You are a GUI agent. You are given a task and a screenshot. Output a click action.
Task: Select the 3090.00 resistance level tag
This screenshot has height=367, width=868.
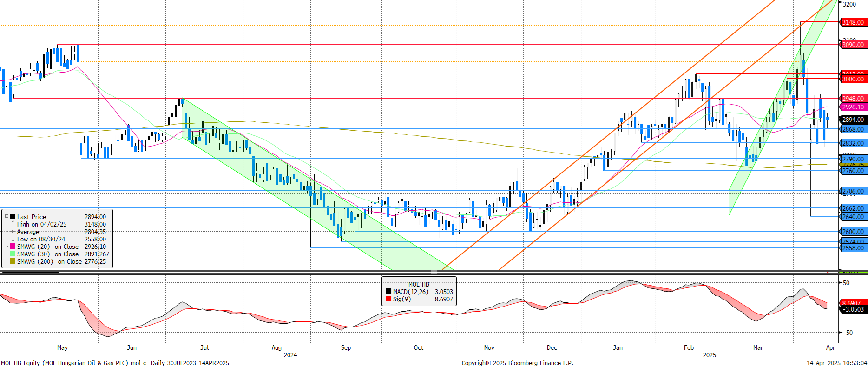point(853,45)
